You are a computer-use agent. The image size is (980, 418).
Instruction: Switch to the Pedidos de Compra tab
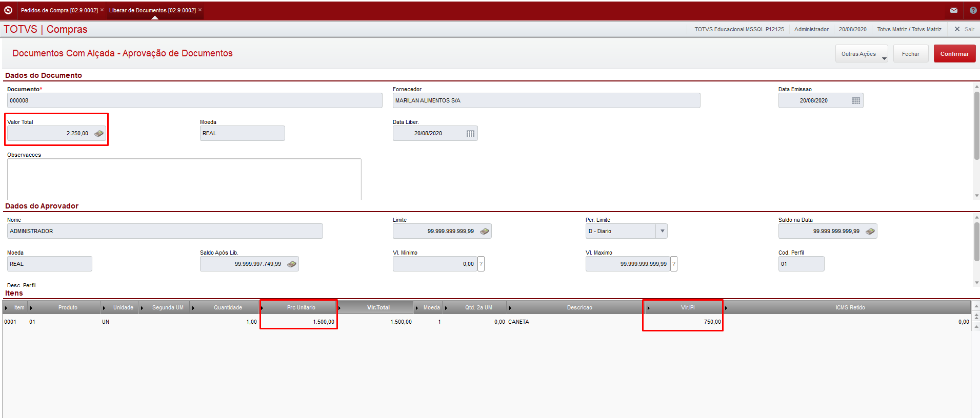tap(59, 10)
